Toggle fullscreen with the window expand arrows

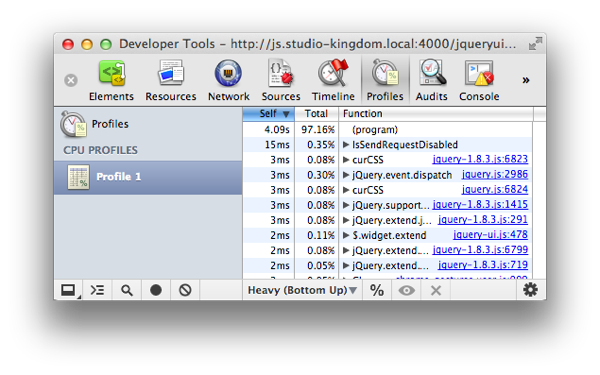(535, 44)
